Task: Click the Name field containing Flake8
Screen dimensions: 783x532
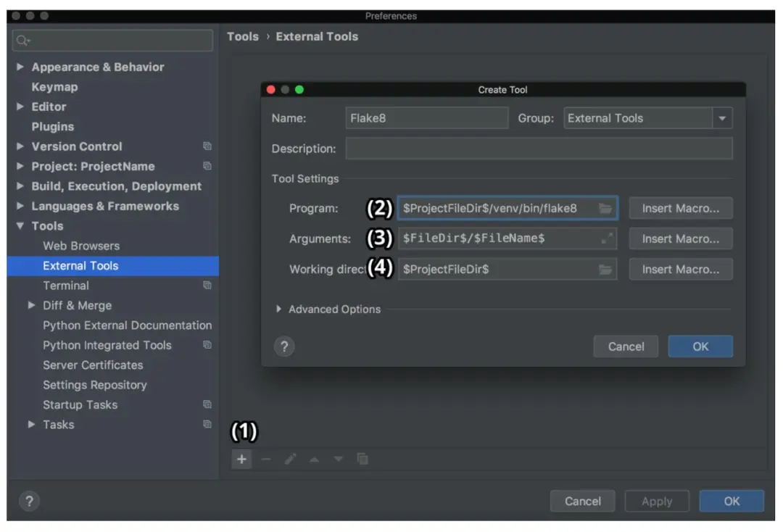Action: tap(427, 118)
